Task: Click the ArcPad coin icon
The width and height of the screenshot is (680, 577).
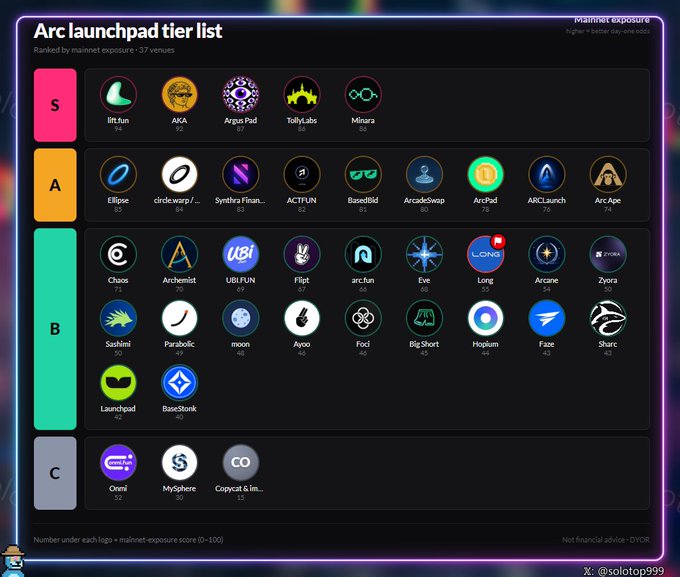Action: [485, 174]
